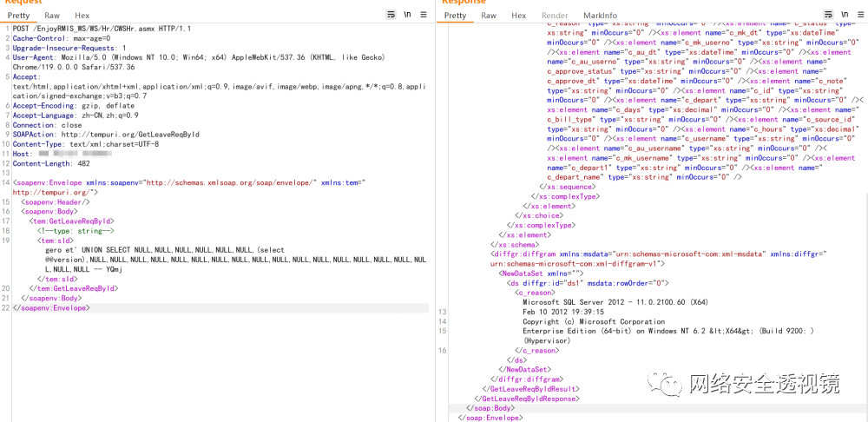The image size is (868, 422).
Task: Switch the Request view to the Hex tab
Action: (x=82, y=16)
